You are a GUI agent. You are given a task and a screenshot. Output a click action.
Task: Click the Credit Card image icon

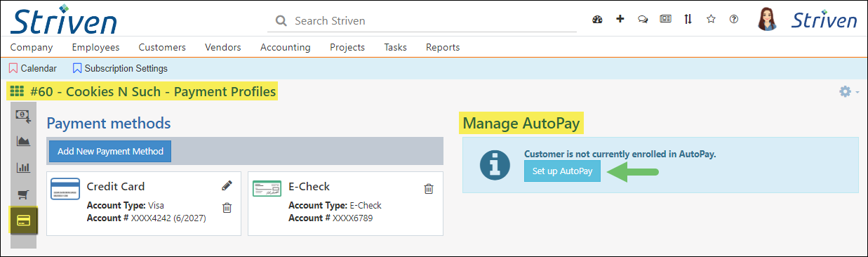coord(65,188)
